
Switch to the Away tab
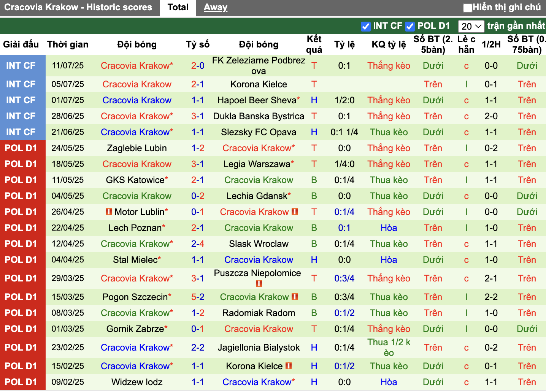click(x=216, y=7)
